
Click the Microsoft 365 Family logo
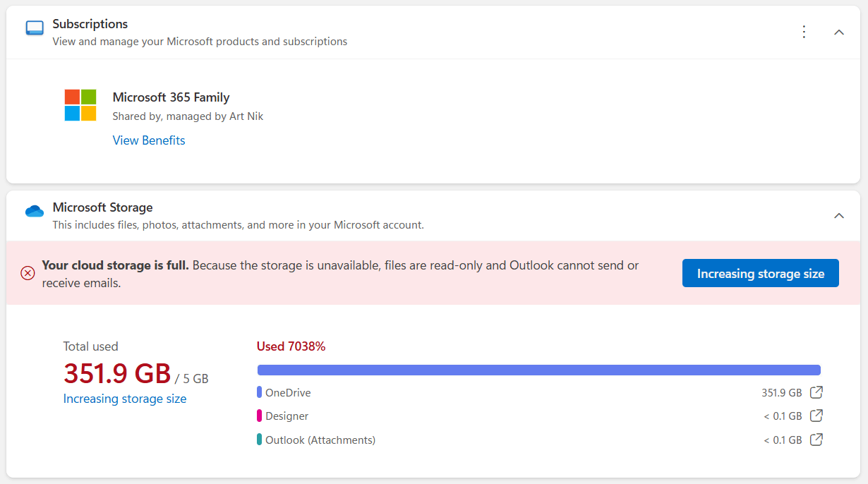pos(80,104)
